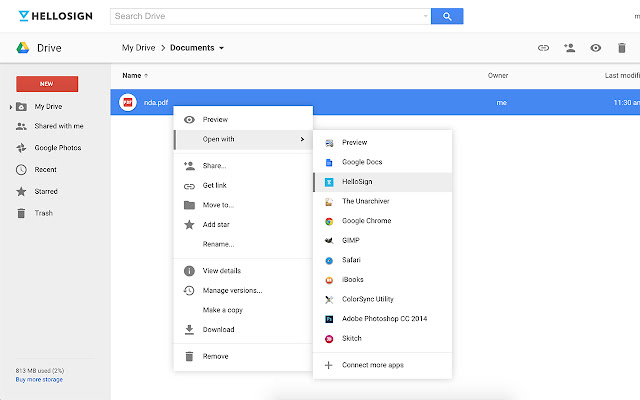The width and height of the screenshot is (640, 400).
Task: Open with Adobe Photoshop CC 2014
Action: pyautogui.click(x=382, y=319)
